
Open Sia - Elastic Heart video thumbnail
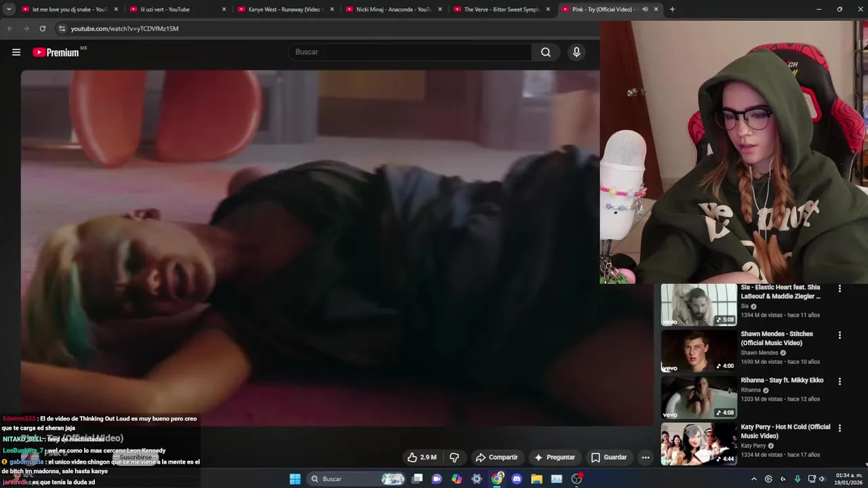[698, 305]
